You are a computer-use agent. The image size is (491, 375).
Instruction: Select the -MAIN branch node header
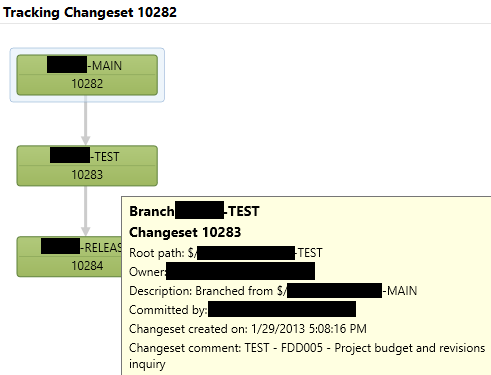87,65
